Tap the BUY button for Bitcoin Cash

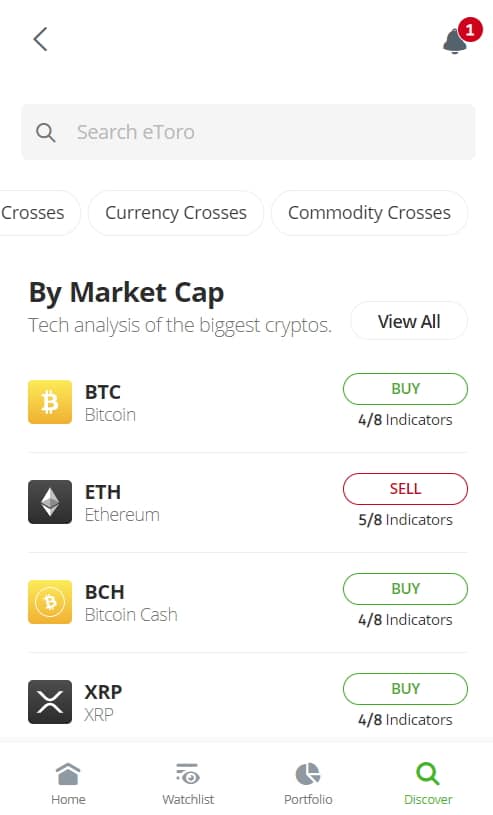pos(405,588)
